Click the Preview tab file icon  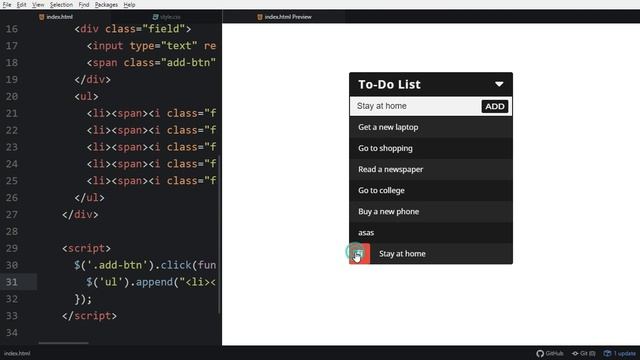pos(260,17)
